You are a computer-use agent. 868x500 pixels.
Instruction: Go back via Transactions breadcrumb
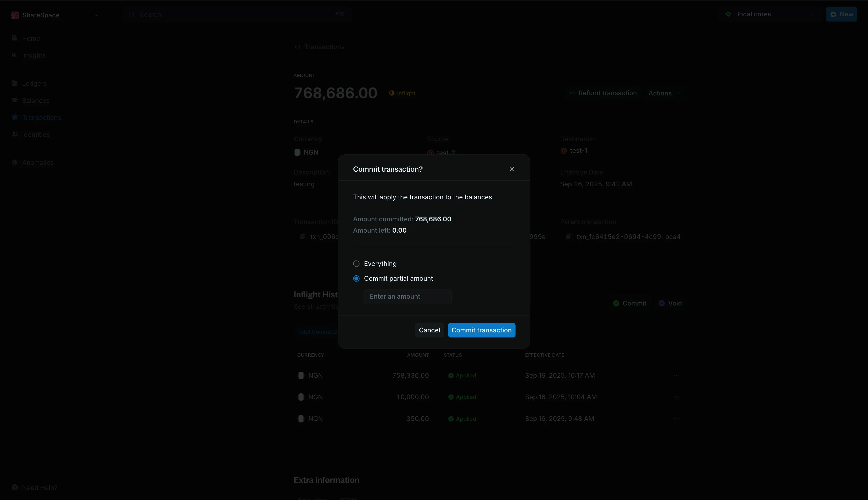click(319, 47)
